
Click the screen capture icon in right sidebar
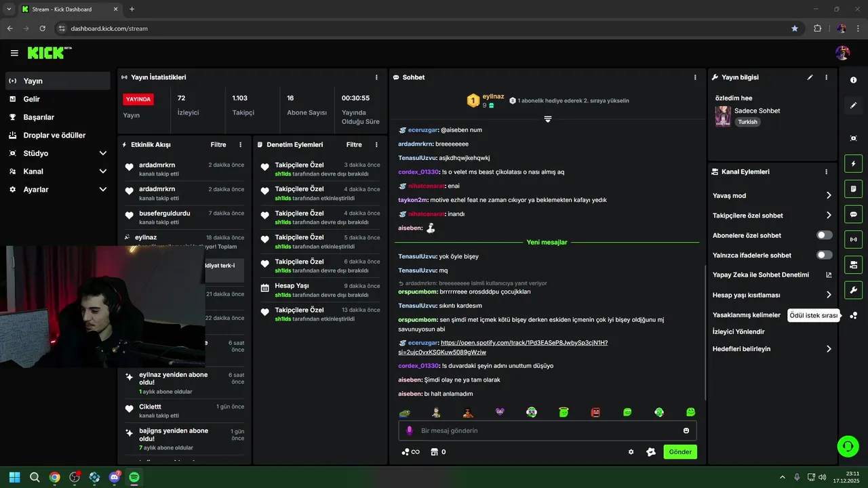(853, 138)
